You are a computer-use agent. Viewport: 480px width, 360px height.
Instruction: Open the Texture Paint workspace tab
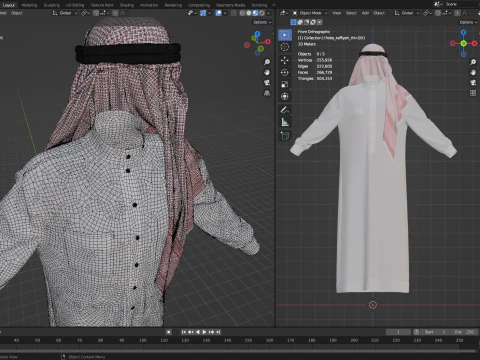[102, 5]
